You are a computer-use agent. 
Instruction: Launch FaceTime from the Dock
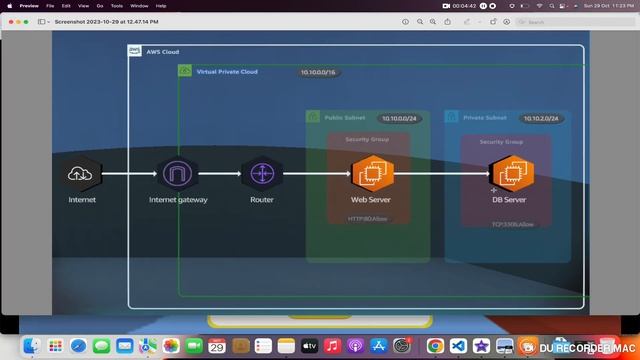pos(194,346)
